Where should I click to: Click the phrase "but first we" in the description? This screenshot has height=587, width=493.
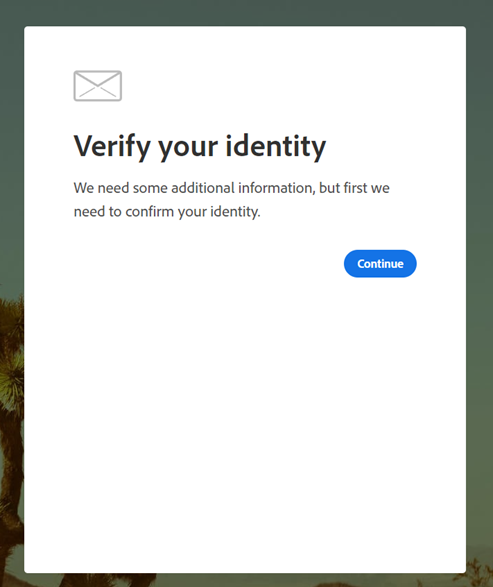354,188
